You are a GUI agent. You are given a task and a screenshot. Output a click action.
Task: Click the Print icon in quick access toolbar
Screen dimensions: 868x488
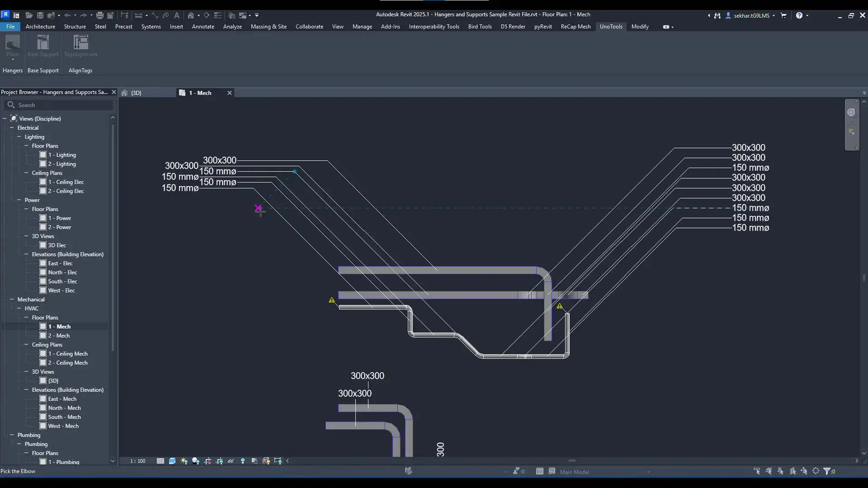click(x=99, y=15)
